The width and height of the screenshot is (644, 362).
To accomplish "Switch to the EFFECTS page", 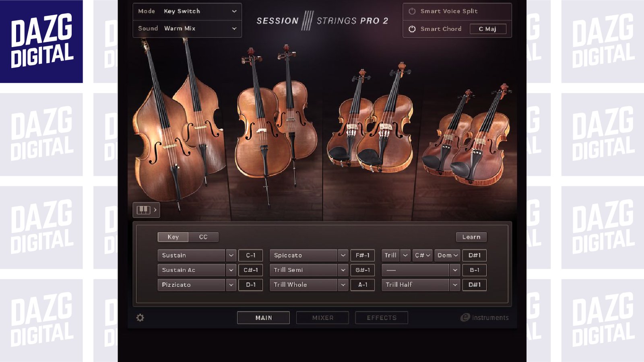I will [382, 318].
